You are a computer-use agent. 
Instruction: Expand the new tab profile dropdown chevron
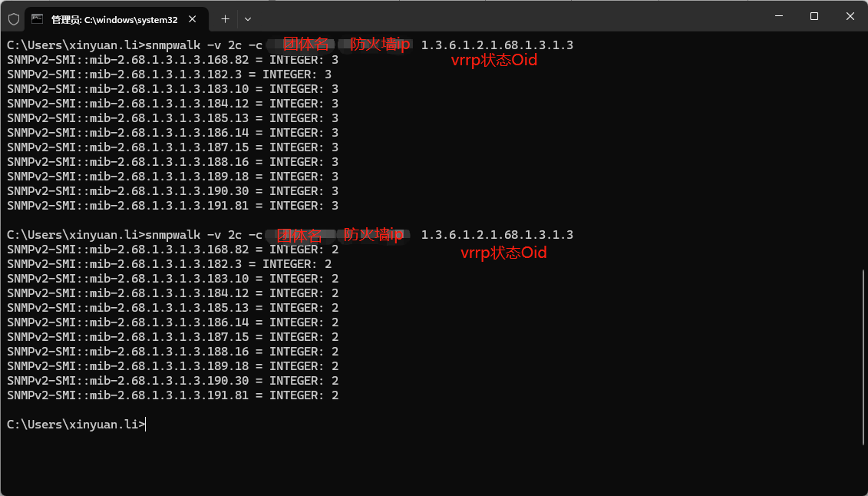click(248, 18)
